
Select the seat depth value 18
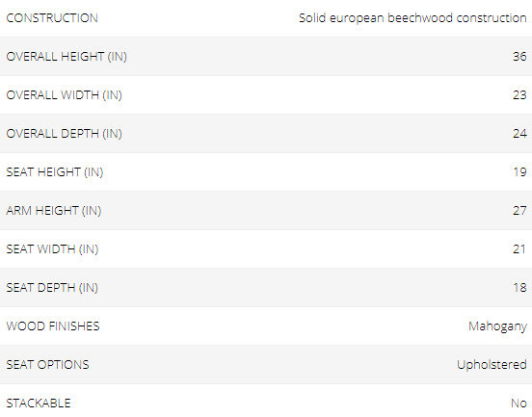click(x=519, y=288)
